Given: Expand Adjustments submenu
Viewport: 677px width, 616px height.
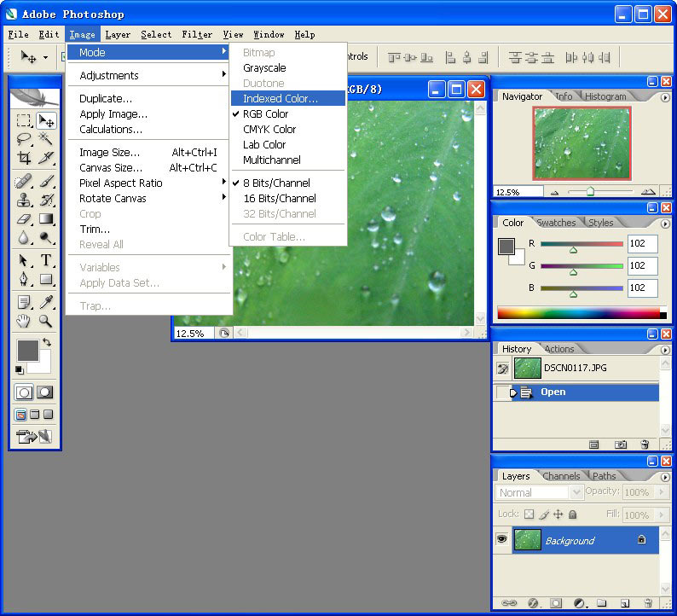Looking at the screenshot, I should pyautogui.click(x=148, y=76).
